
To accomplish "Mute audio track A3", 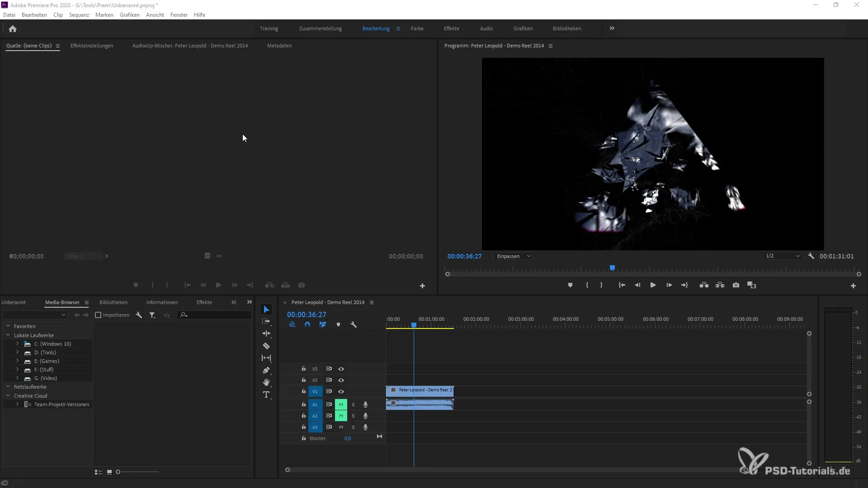I will pyautogui.click(x=341, y=427).
